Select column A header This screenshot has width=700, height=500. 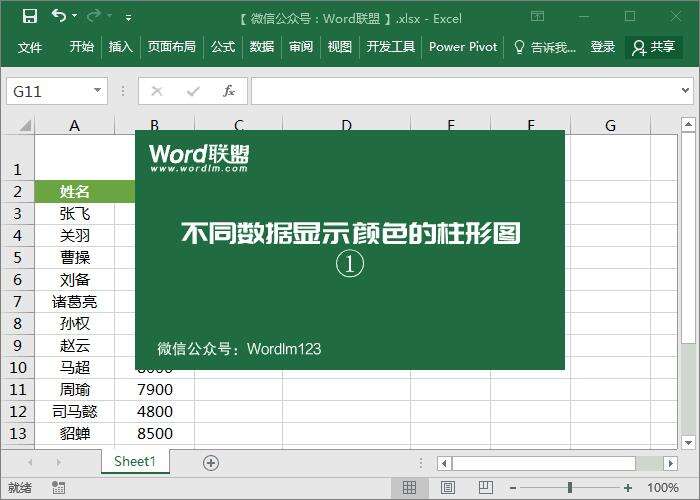tap(75, 125)
